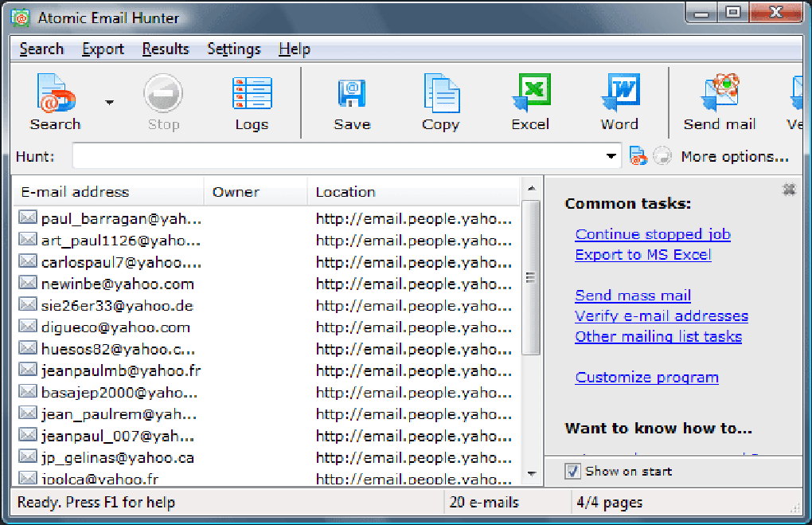This screenshot has height=525, width=812.
Task: Open the Export menu
Action: [103, 49]
